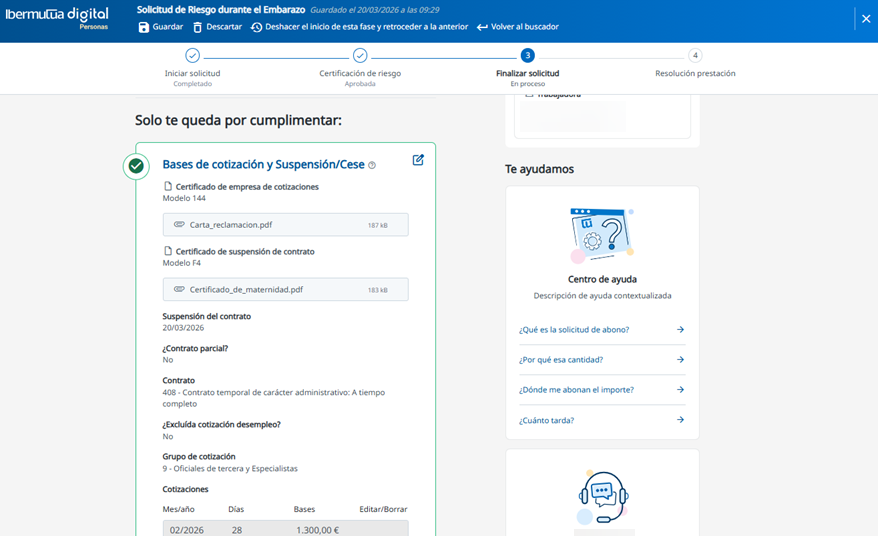Click the Volver al buscador arrow icon
878x536 pixels.
coord(482,27)
